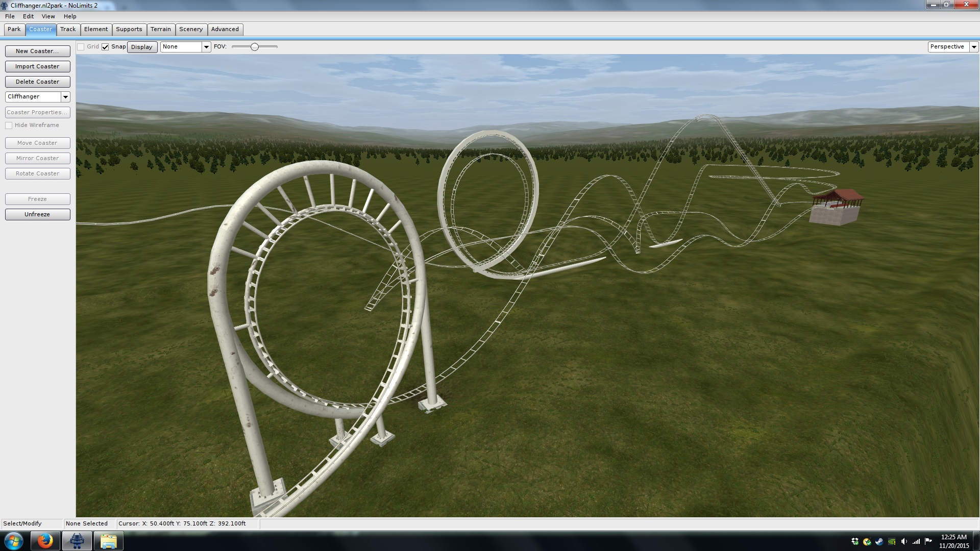The image size is (980, 551).
Task: Click the FOV slider handle
Action: click(254, 47)
